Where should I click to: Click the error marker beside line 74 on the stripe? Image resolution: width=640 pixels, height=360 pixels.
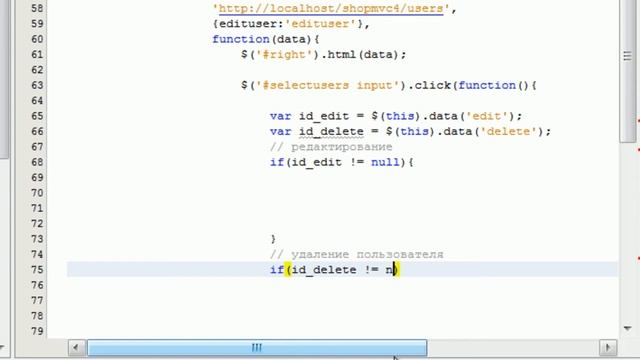[638, 258]
